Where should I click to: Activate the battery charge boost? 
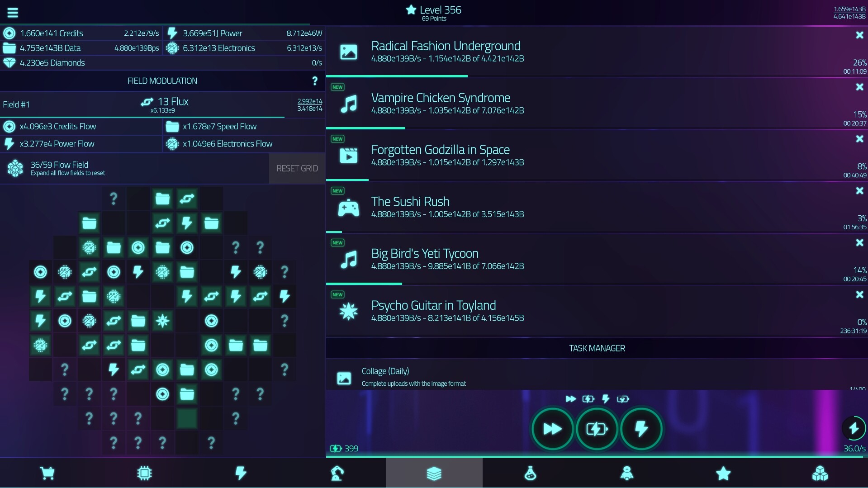[597, 429]
